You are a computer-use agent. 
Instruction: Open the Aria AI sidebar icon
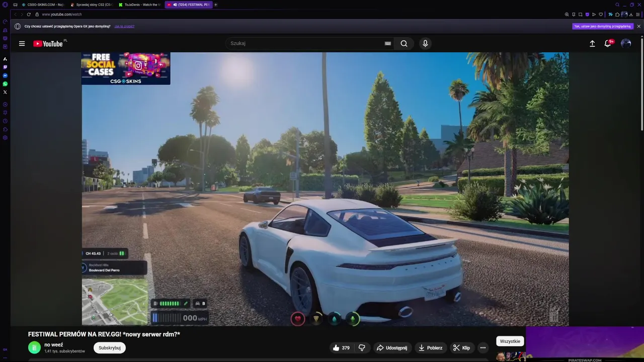pyautogui.click(x=5, y=59)
